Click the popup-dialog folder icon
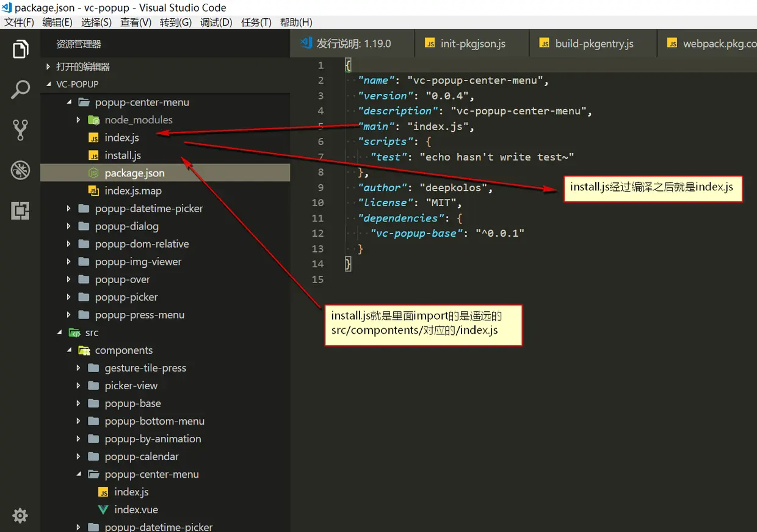757x532 pixels. tap(84, 226)
